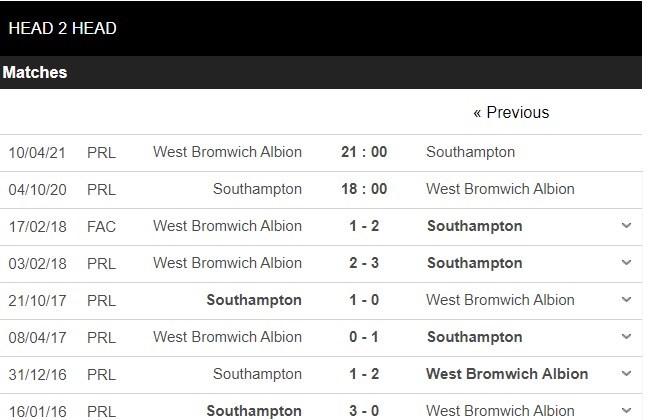Expand the 31/12/16 match details chevron

(626, 374)
